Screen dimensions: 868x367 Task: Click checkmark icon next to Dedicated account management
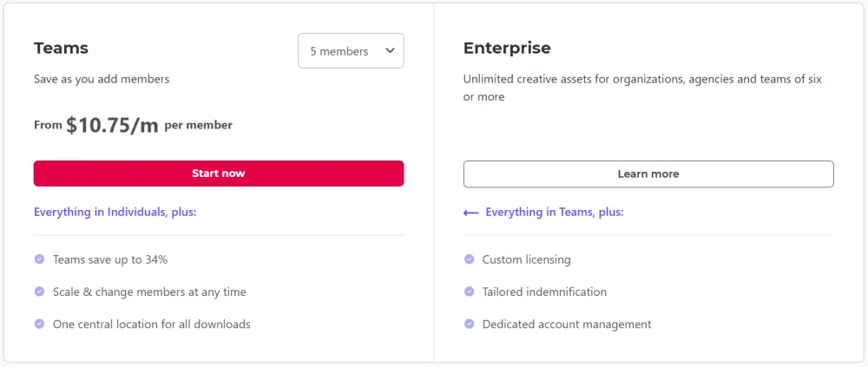[x=469, y=324]
